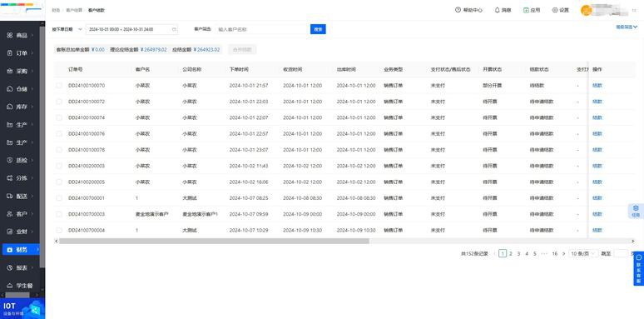This screenshot has width=644, height=319.
Task: Go to page 5 in pagination
Action: tap(535, 254)
